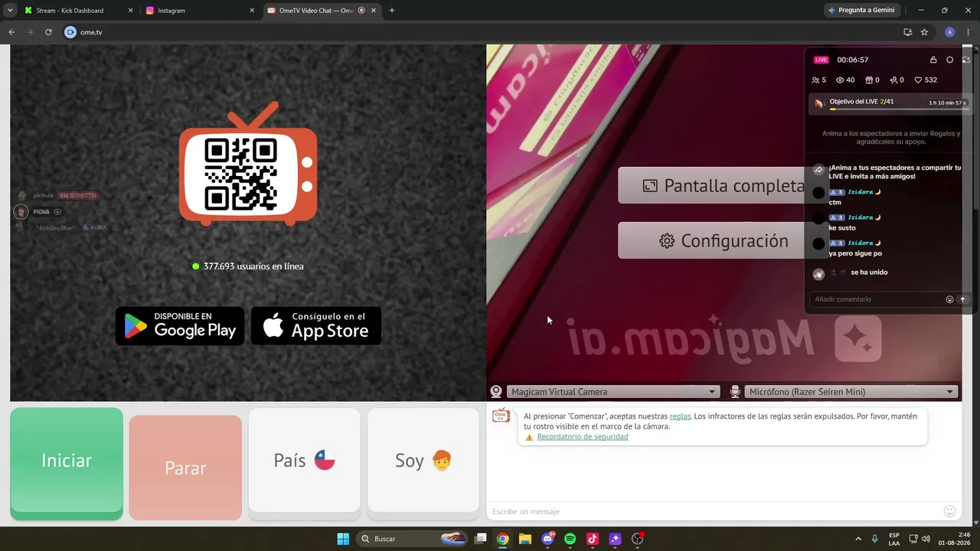Switch to the Stream - Kick Dashboard tab
Screen dimensions: 980x551
[x=78, y=10]
